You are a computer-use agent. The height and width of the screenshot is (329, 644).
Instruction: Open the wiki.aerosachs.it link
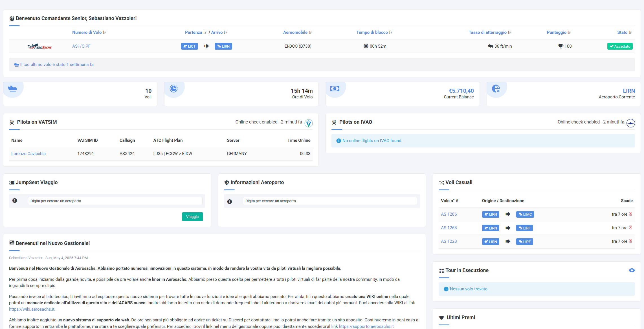pos(32,309)
